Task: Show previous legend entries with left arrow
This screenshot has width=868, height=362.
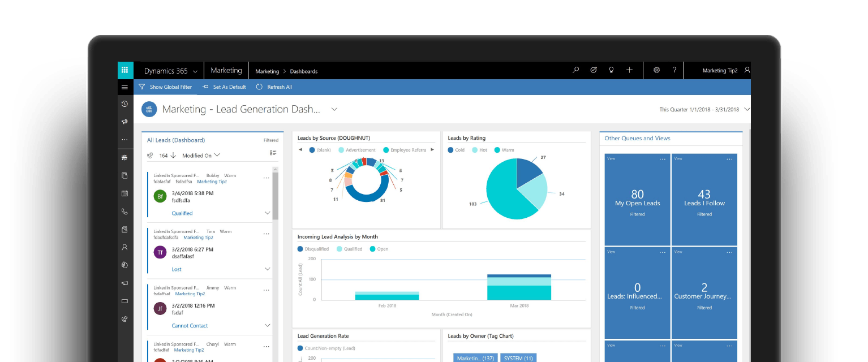Action: tap(300, 150)
